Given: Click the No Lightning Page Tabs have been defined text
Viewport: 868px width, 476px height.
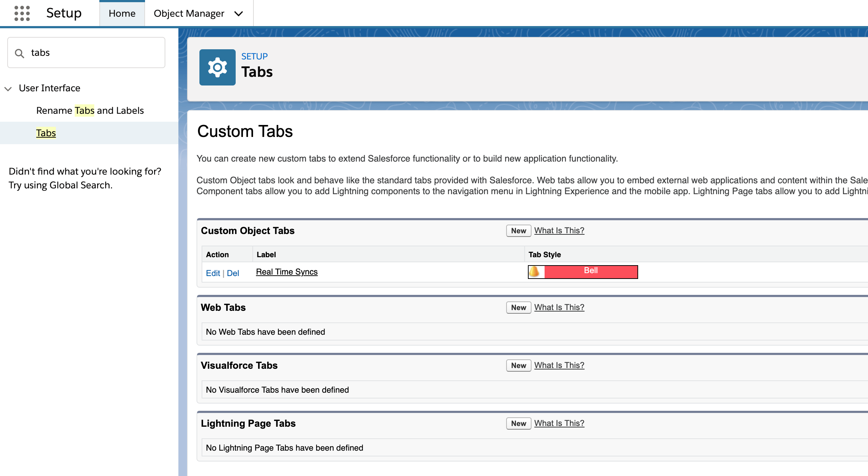Looking at the screenshot, I should pos(285,448).
